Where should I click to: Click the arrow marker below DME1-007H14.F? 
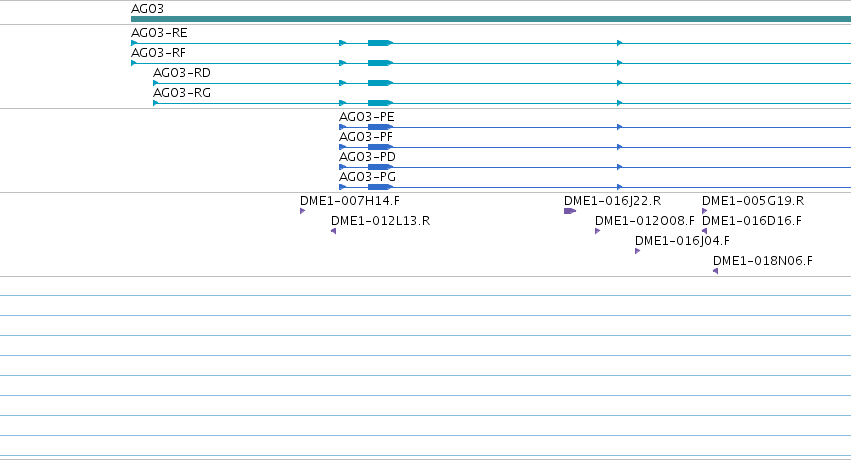(x=302, y=211)
